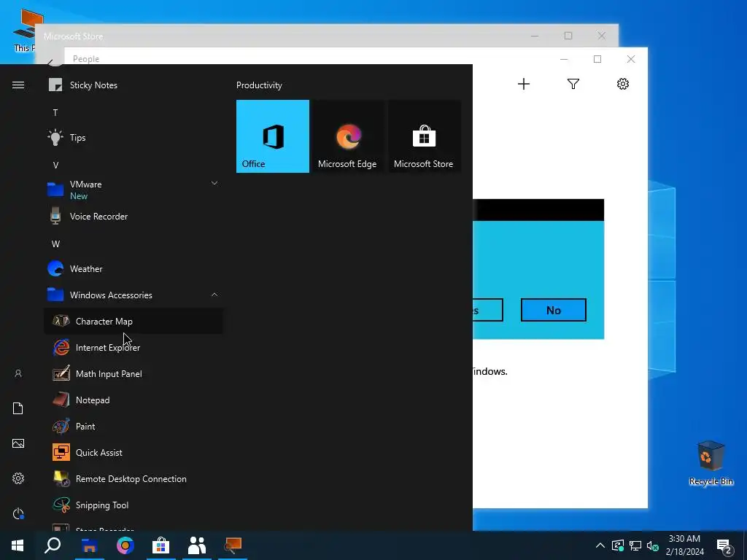Open the Weather app
Viewport: 747px width, 560px height.
click(133, 268)
